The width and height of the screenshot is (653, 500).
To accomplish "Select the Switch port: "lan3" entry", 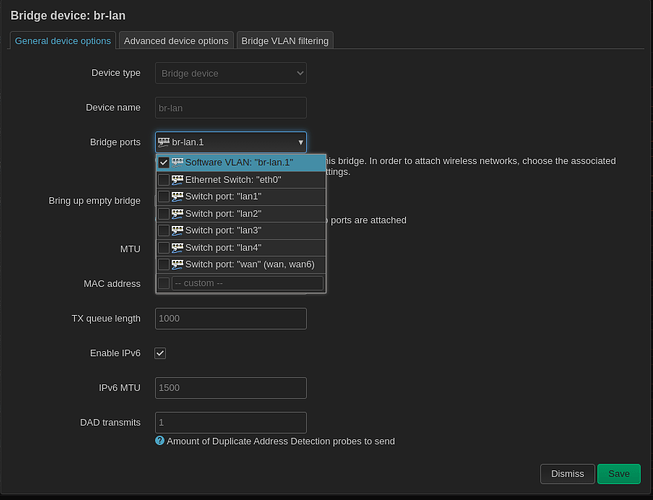I will [x=241, y=230].
